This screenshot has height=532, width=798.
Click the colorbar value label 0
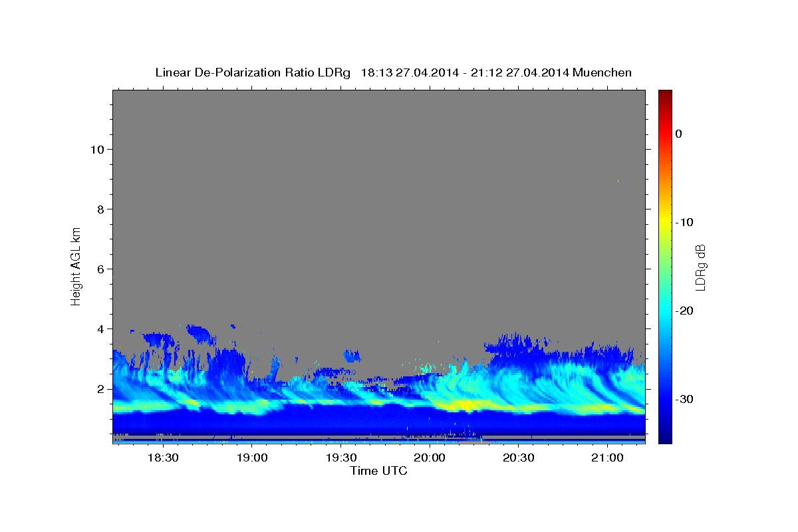[x=678, y=134]
